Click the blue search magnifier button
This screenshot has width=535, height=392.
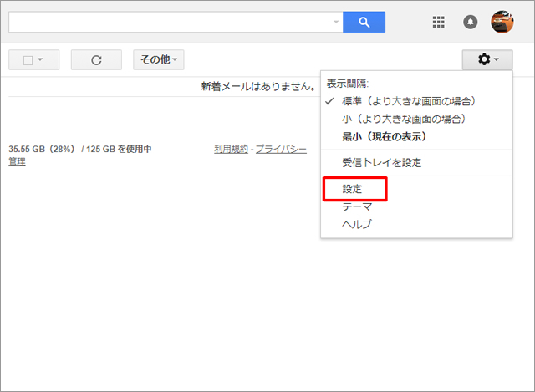364,23
